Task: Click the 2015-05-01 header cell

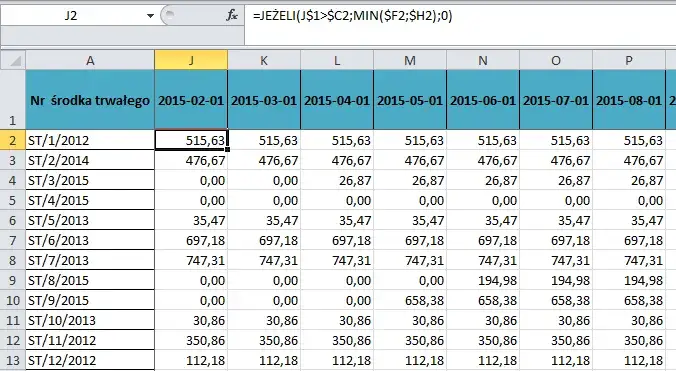Action: click(x=410, y=100)
